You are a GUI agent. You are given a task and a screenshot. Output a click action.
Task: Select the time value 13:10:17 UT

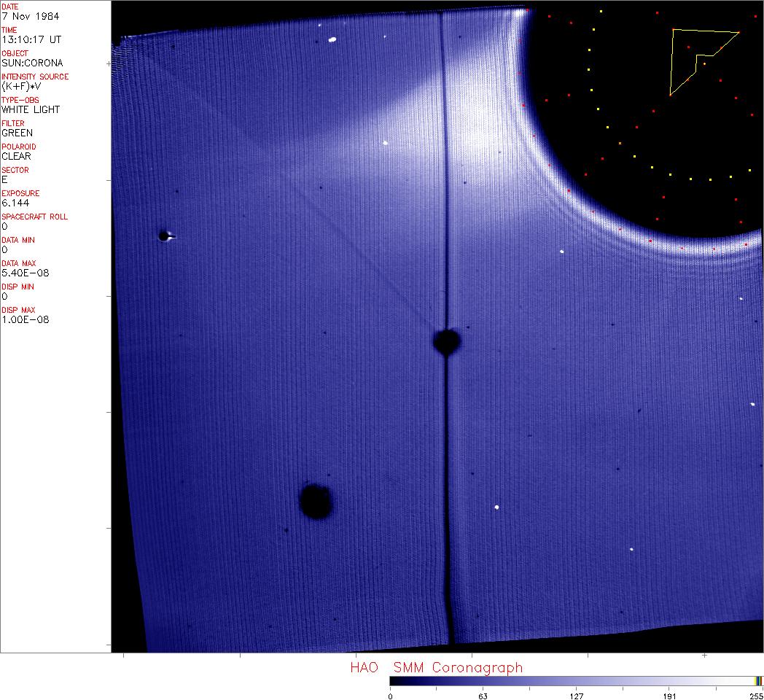[31, 39]
